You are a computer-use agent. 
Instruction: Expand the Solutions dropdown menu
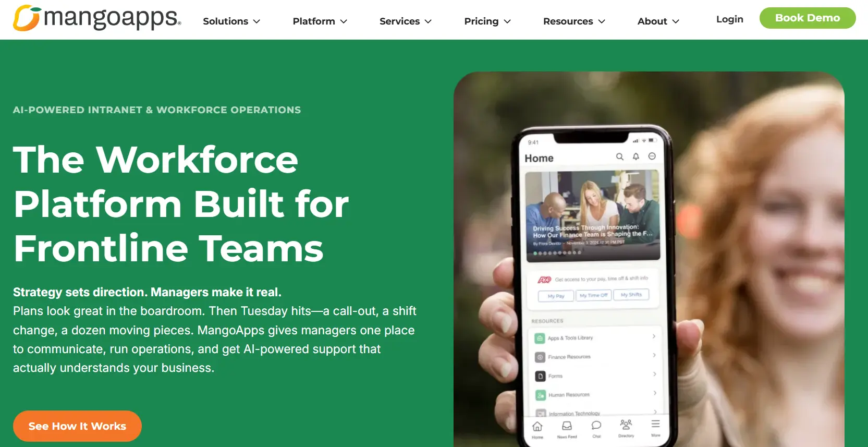(231, 21)
